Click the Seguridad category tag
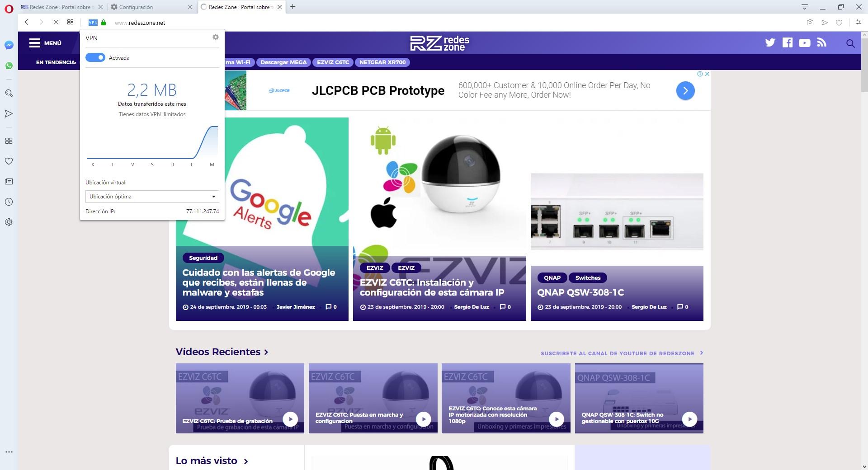 pyautogui.click(x=203, y=258)
